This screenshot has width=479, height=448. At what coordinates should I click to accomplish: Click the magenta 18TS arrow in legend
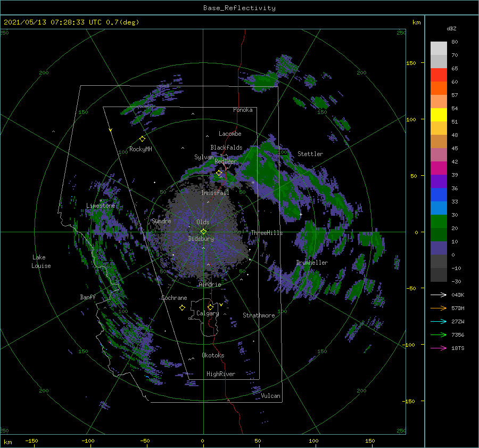click(x=439, y=348)
